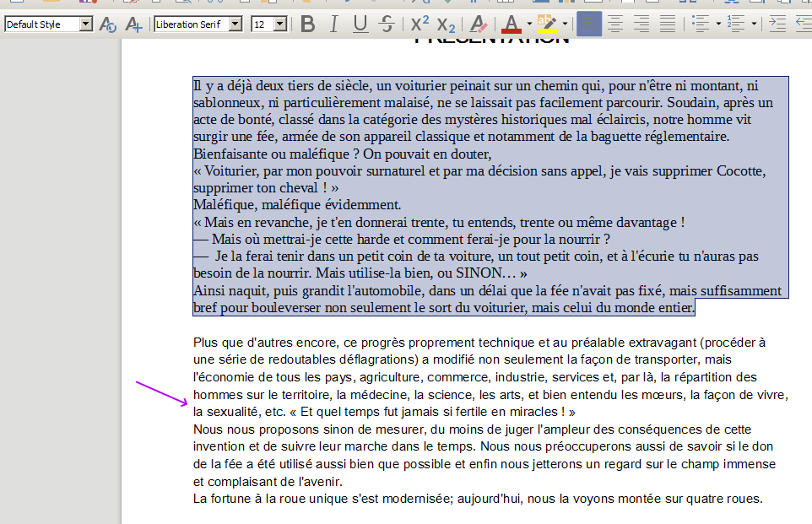The height and width of the screenshot is (524, 812).
Task: Apply yellow highlighting color
Action: click(x=547, y=24)
